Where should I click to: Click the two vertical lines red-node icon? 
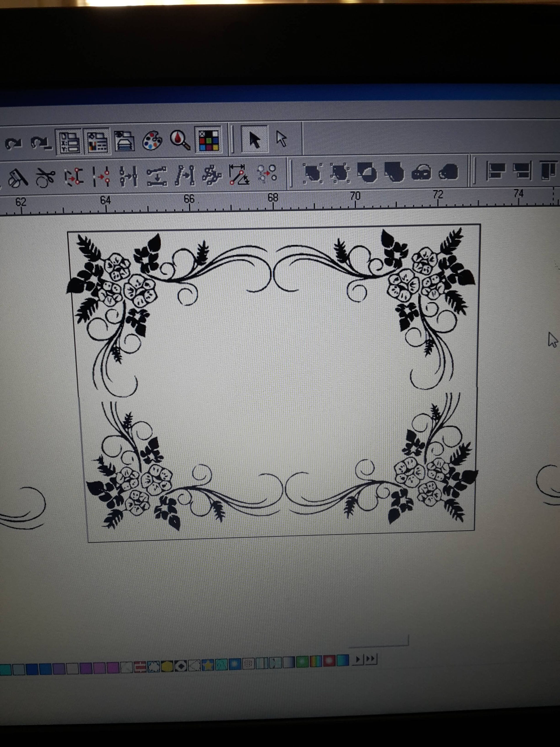pyautogui.click(x=101, y=176)
